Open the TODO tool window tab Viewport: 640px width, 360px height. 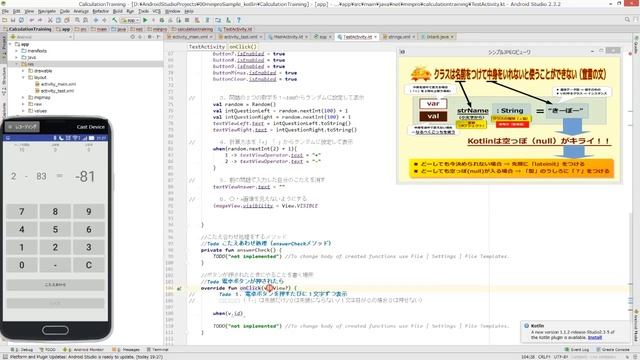(x=47, y=350)
